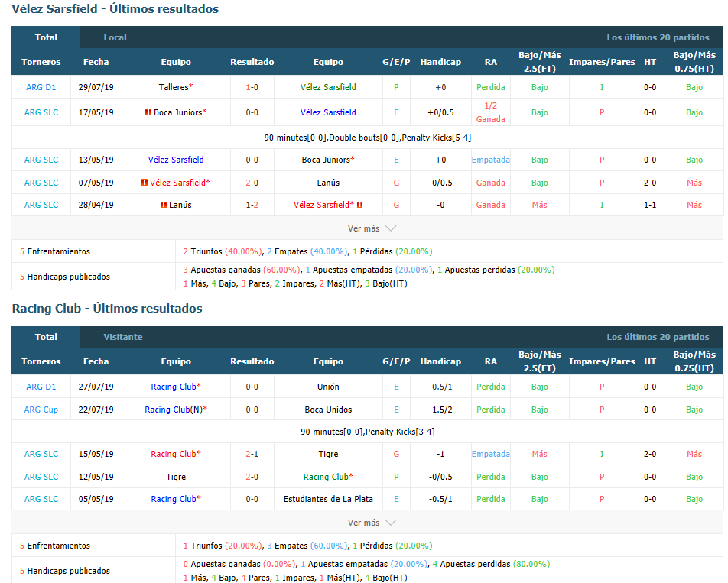
Task: Click the 1-2 result for Lanús match
Action: click(252, 205)
